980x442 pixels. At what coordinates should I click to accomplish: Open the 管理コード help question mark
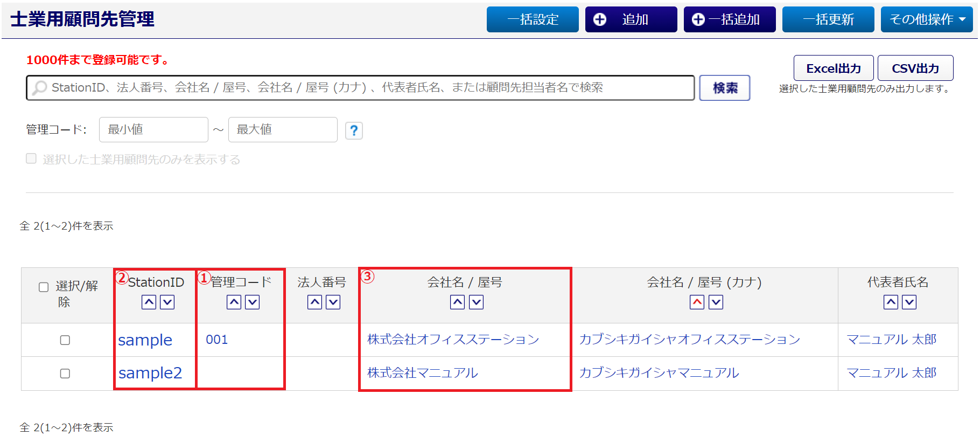click(354, 130)
